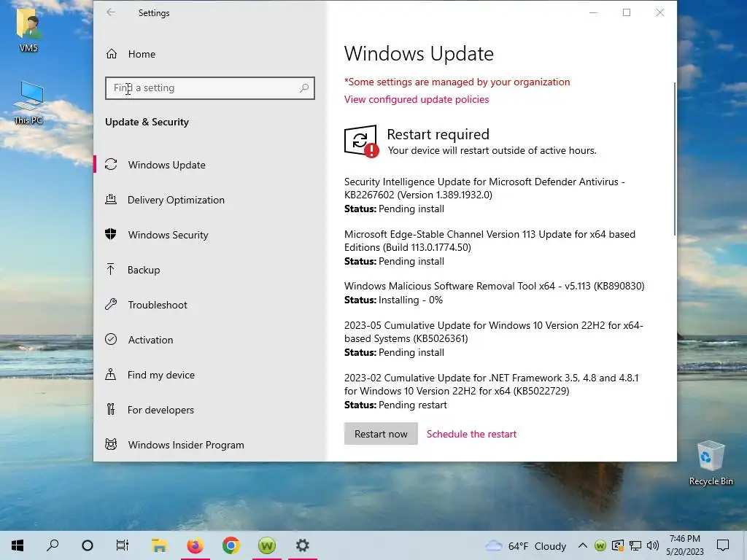Maximize the Settings window

pos(627,12)
